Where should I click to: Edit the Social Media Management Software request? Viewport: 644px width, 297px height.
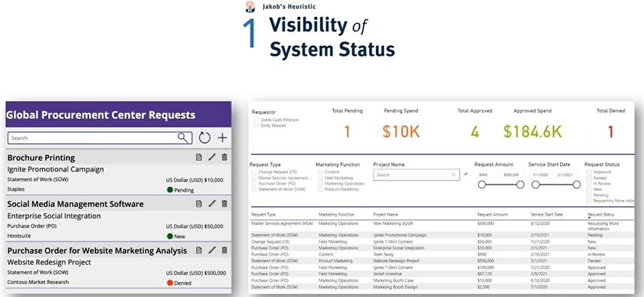coord(212,204)
